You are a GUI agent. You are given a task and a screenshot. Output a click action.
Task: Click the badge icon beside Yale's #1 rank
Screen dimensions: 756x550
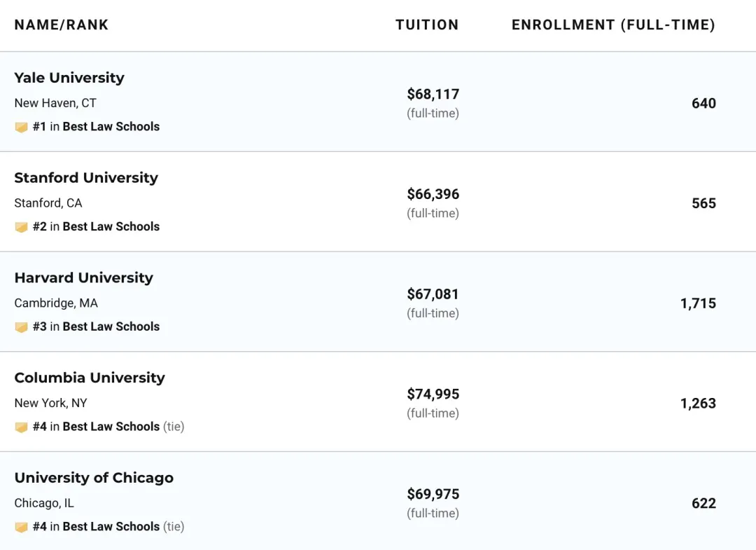click(x=21, y=127)
